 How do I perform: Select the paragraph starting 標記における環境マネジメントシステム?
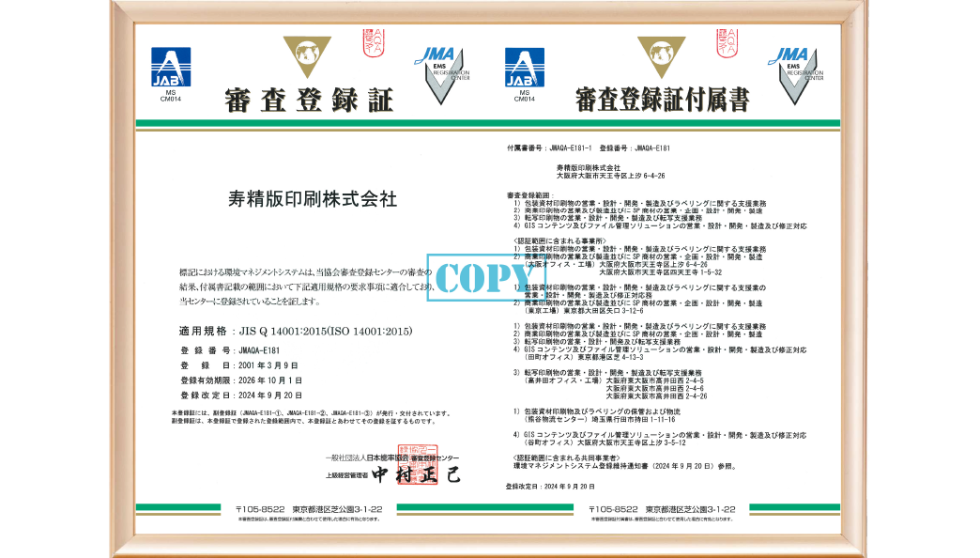click(x=306, y=287)
